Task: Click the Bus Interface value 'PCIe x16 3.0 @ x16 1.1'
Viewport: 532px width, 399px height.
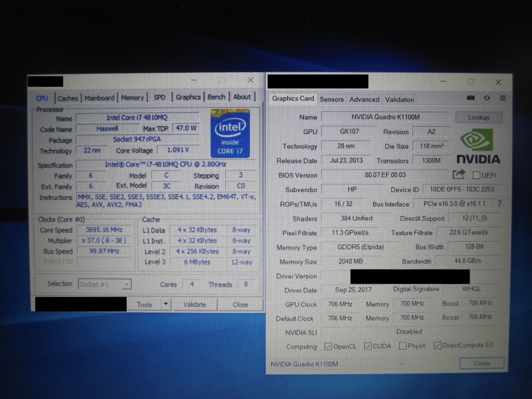Action: [454, 204]
